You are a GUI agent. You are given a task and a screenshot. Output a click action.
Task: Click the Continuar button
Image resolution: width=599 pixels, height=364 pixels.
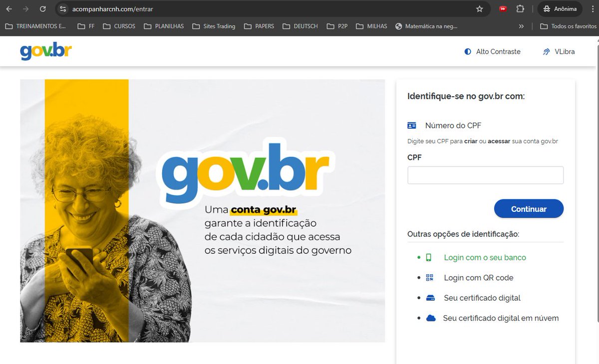[x=529, y=209]
